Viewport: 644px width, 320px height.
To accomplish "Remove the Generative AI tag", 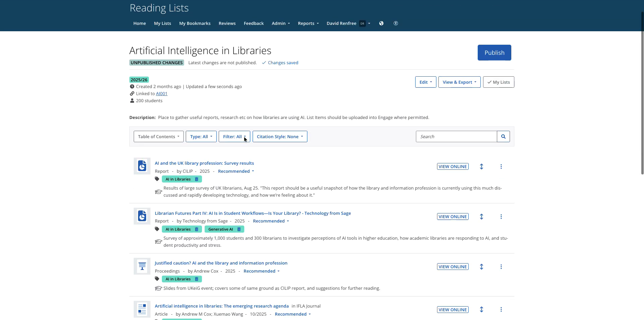I will [x=239, y=229].
